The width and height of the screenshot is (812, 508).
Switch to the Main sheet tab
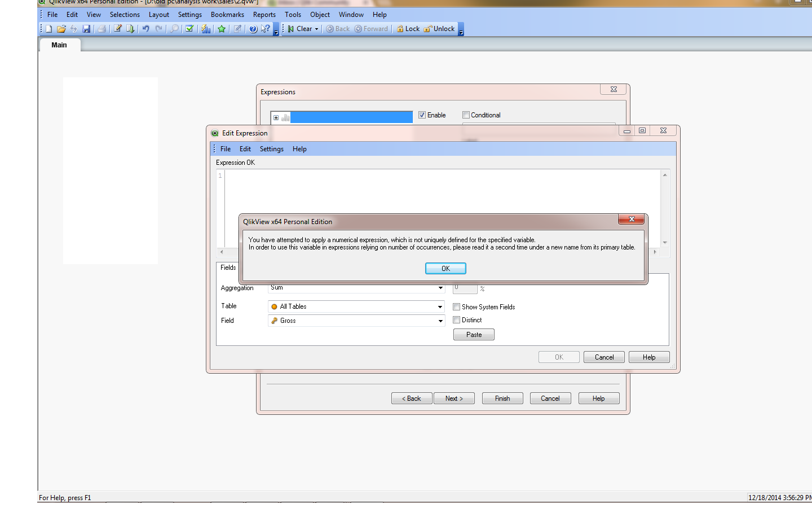pos(59,45)
